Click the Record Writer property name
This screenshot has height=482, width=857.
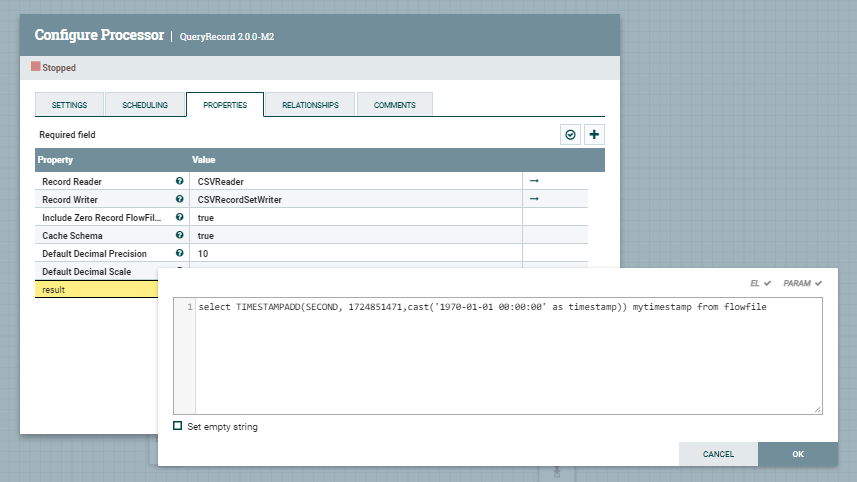click(x=70, y=199)
